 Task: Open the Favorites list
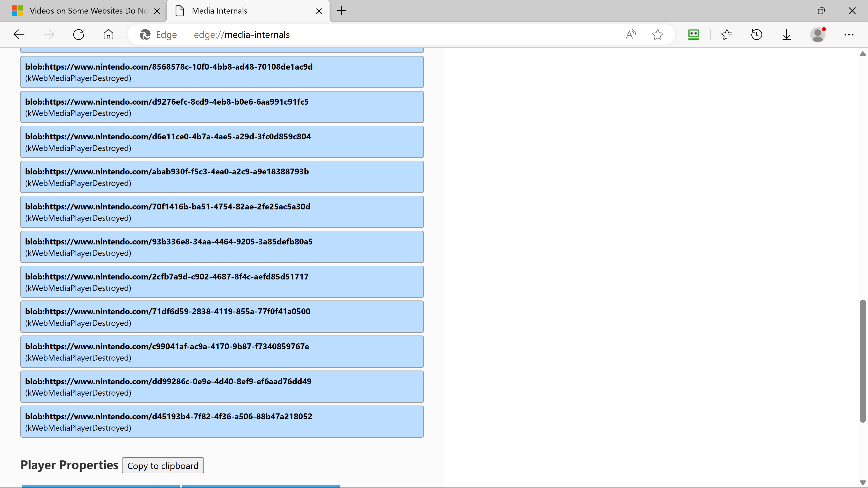[x=727, y=34]
